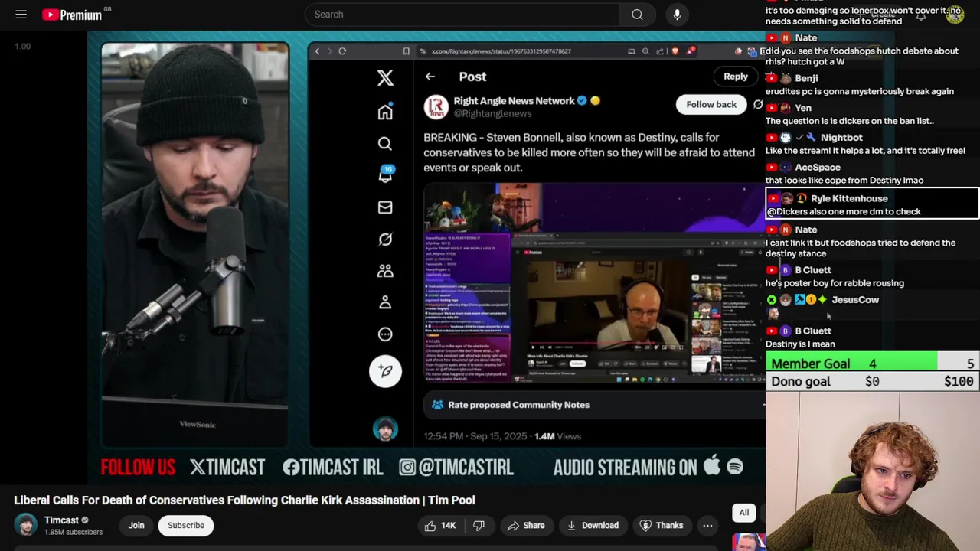
Task: Open the YouTube hamburger guide menu
Action: pos(21,15)
